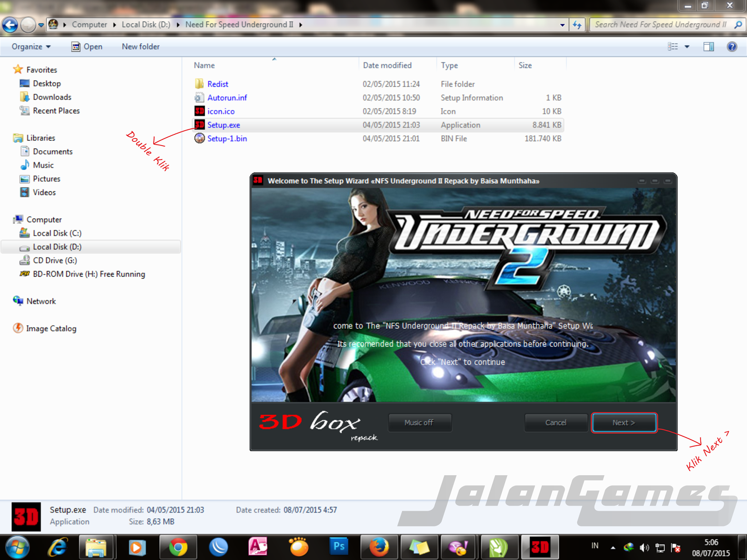Open the More view options dropdown arrow

(x=687, y=47)
